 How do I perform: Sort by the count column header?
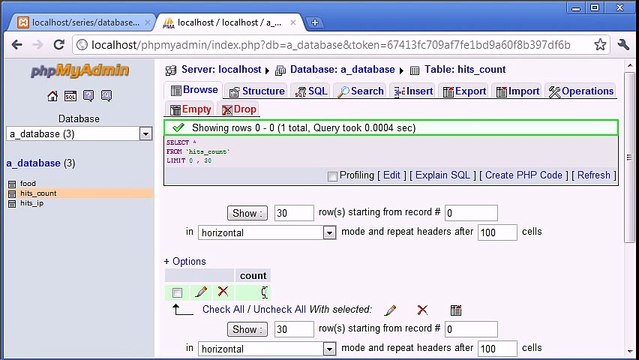(x=253, y=276)
